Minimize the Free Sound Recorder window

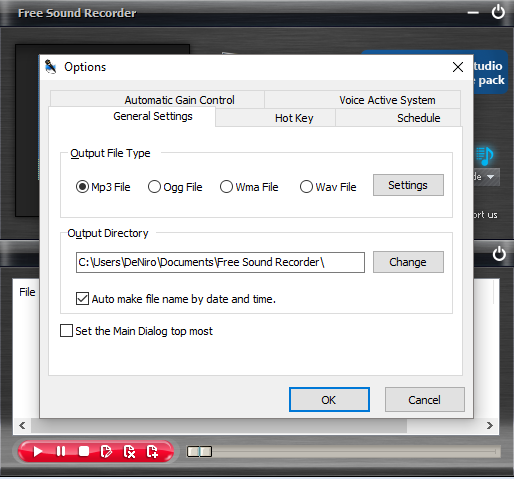[x=473, y=13]
